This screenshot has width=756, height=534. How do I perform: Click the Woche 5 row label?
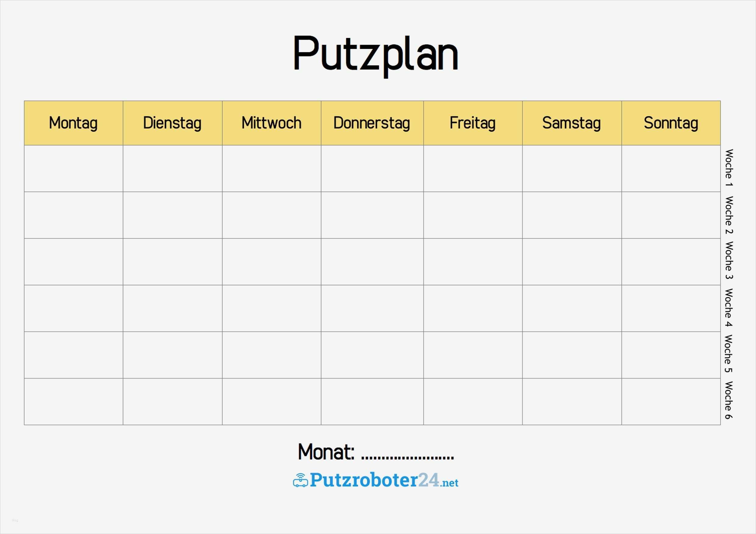click(x=729, y=354)
